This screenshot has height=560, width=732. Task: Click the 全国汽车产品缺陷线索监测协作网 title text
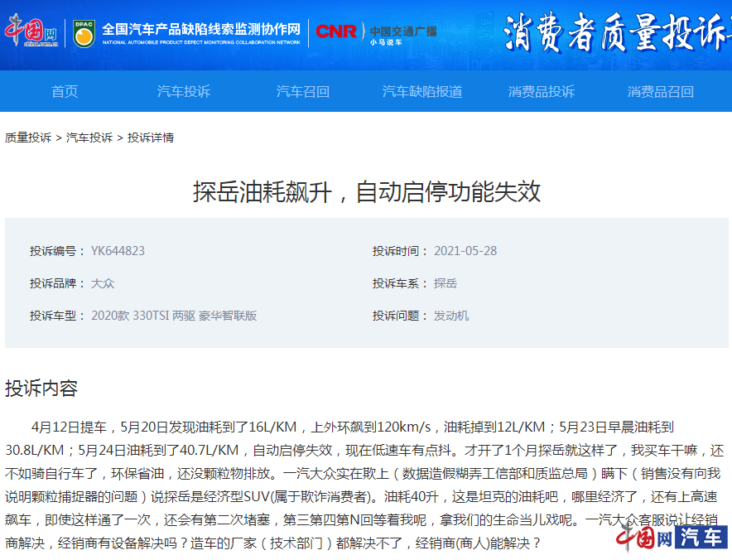tap(201, 28)
